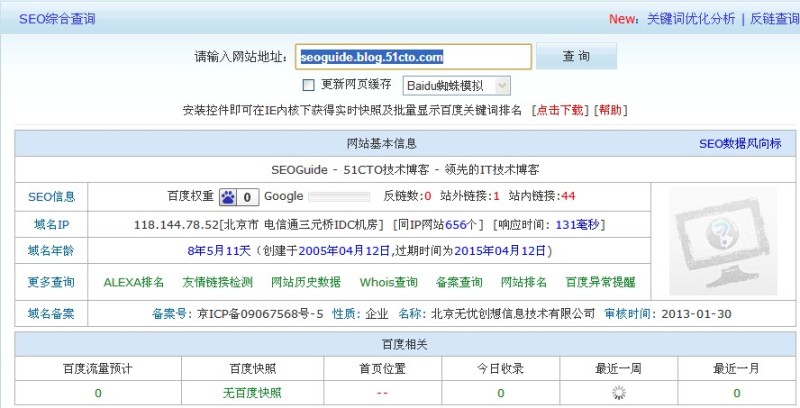The image size is (800, 408).
Task: Click the Baidu weight value 0
Action: [247, 197]
